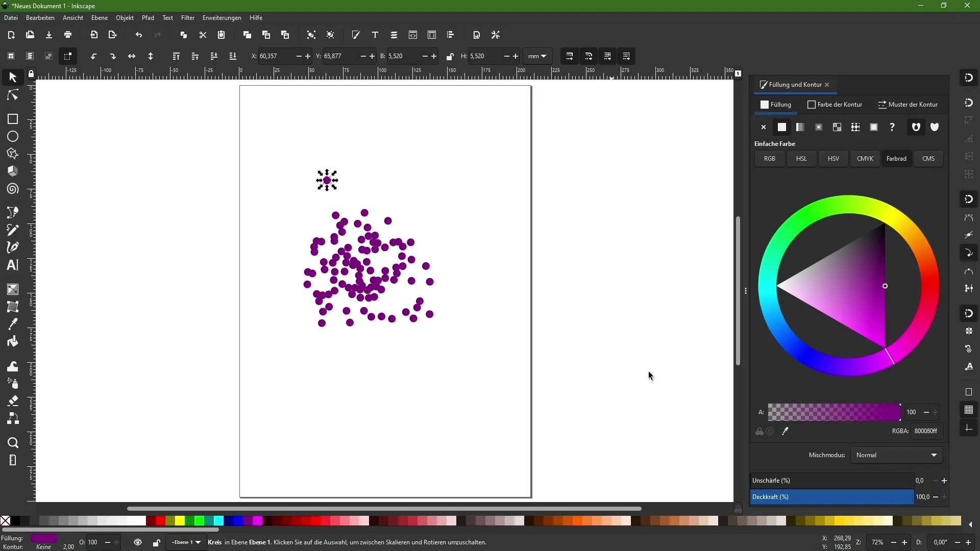Increase the zoom percentage with plus
Image resolution: width=980 pixels, height=551 pixels.
click(904, 542)
